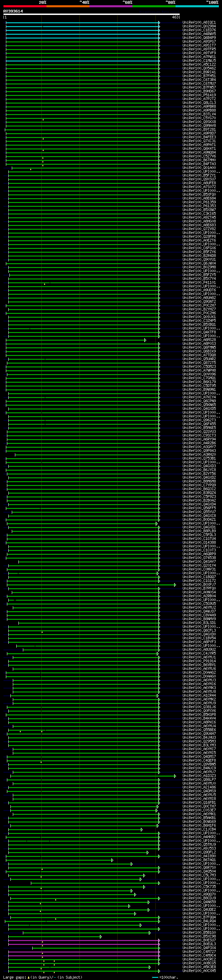Image resolution: width=222 pixels, height=980 pixels.
Task: Click the short green alignment bar for UniRef100_B6TAQ1
Action: pos(60,860)
